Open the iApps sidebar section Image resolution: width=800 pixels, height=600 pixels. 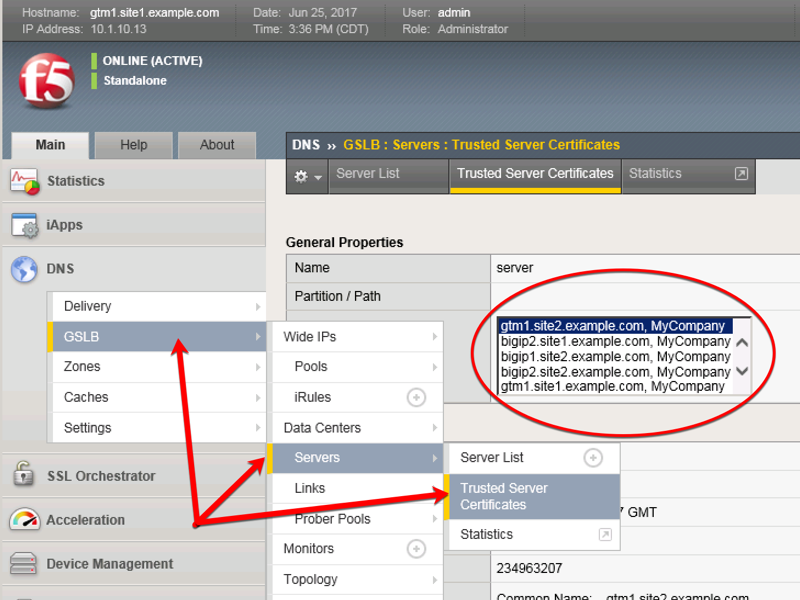134,225
